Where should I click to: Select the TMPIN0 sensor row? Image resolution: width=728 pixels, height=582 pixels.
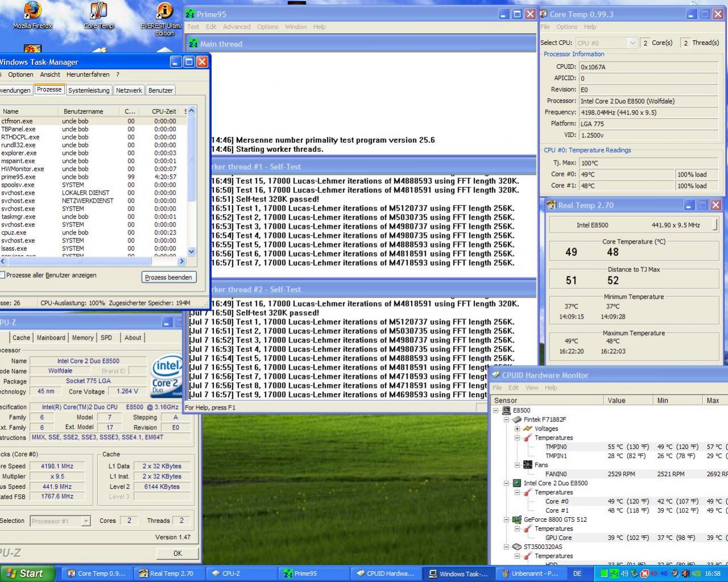point(609,447)
